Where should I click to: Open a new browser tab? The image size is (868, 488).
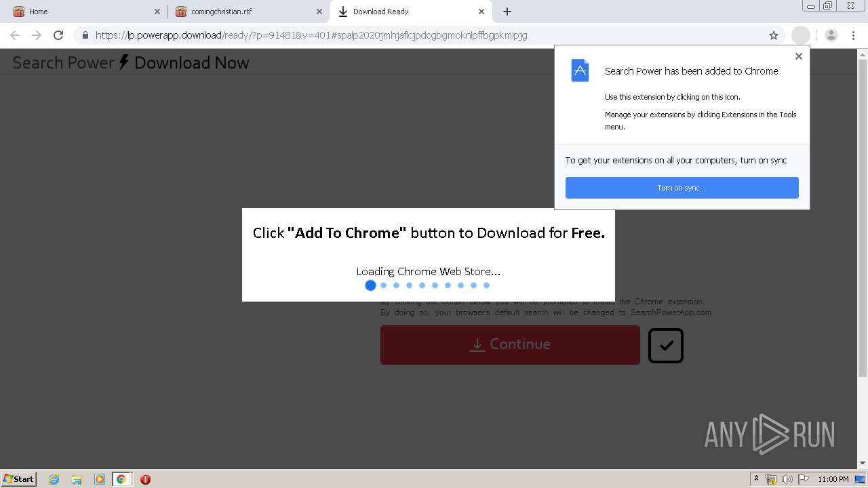(507, 12)
